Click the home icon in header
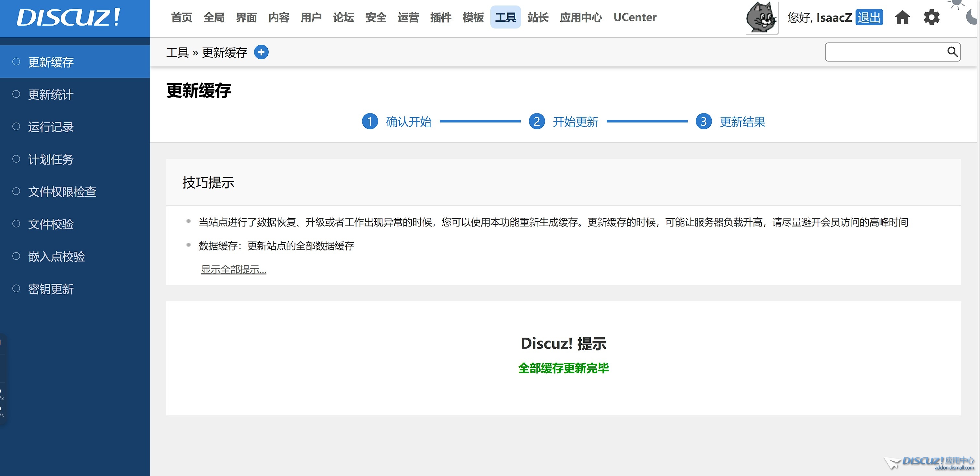 (x=902, y=17)
